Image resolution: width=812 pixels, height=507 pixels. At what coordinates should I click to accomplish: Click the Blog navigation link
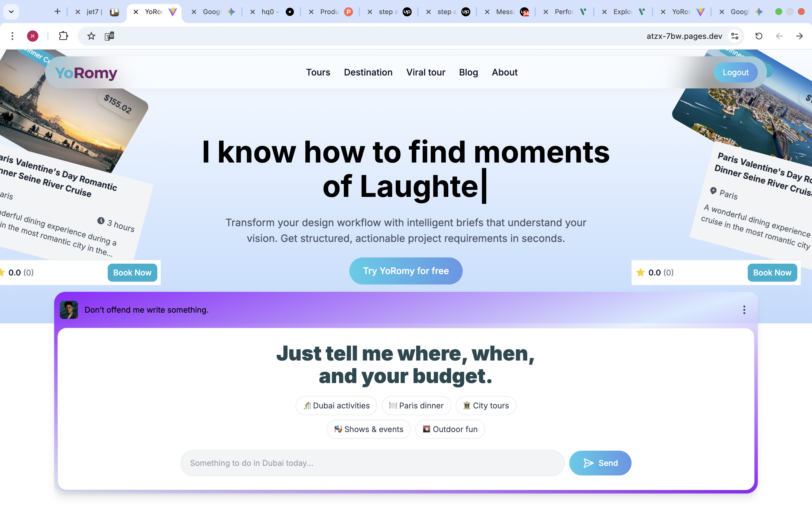point(468,72)
